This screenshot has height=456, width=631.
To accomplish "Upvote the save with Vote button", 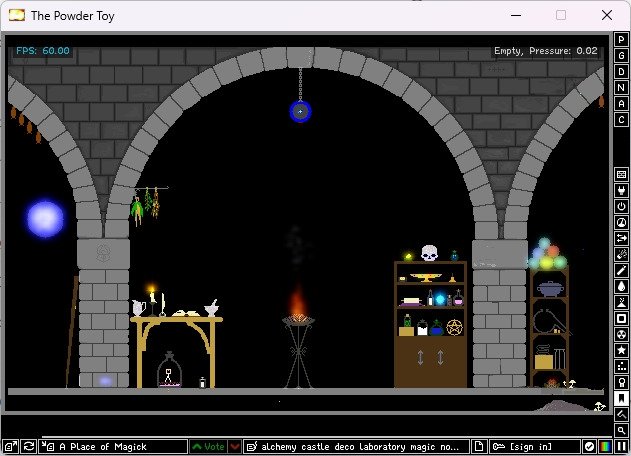I will pos(208,446).
